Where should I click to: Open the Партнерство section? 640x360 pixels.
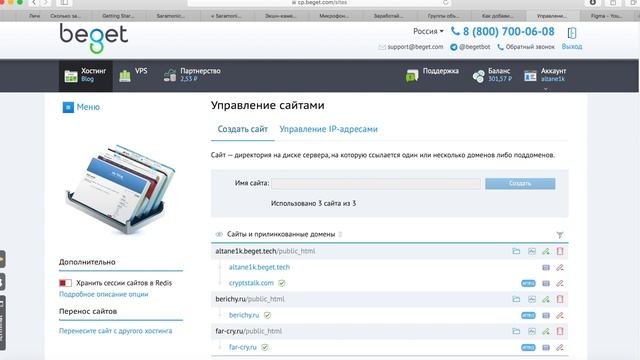(192, 76)
